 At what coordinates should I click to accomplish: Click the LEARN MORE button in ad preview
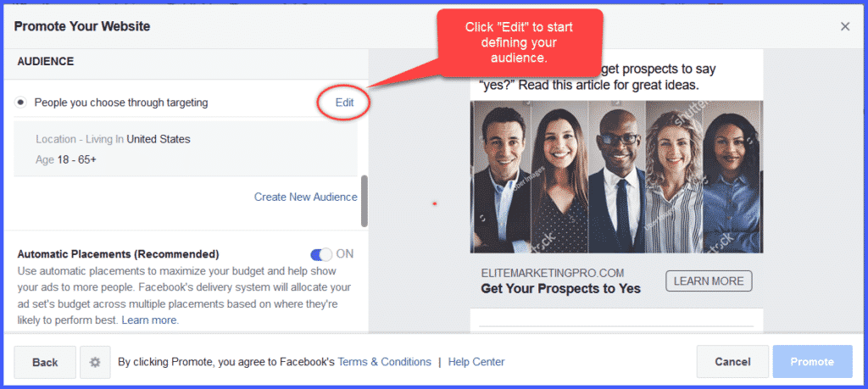(709, 281)
